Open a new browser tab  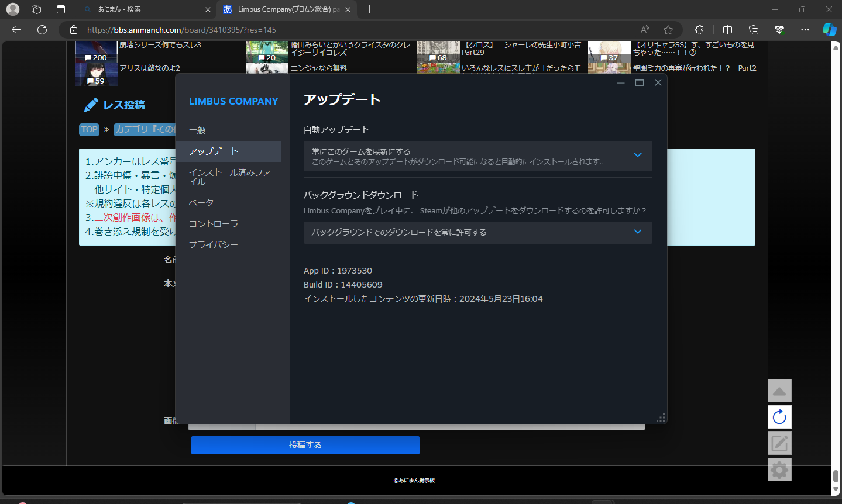369,9
